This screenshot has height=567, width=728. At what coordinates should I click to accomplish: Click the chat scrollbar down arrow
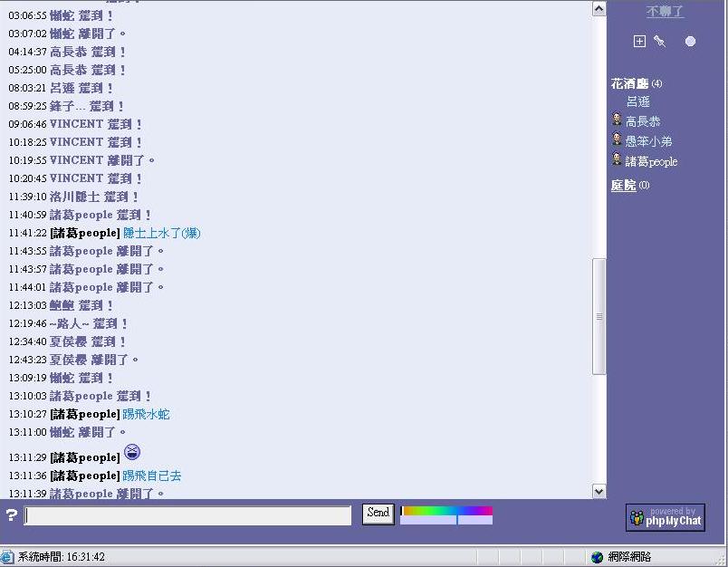599,491
